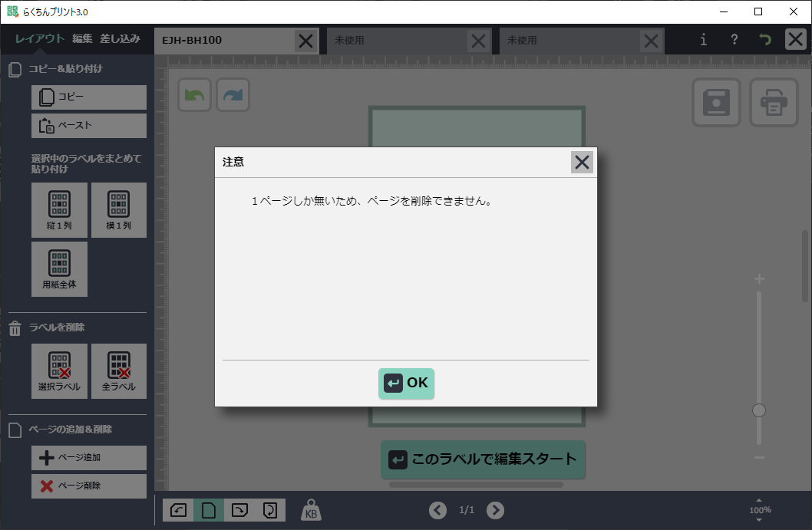Click the large X icon at top right
The image size is (812, 530).
[795, 39]
